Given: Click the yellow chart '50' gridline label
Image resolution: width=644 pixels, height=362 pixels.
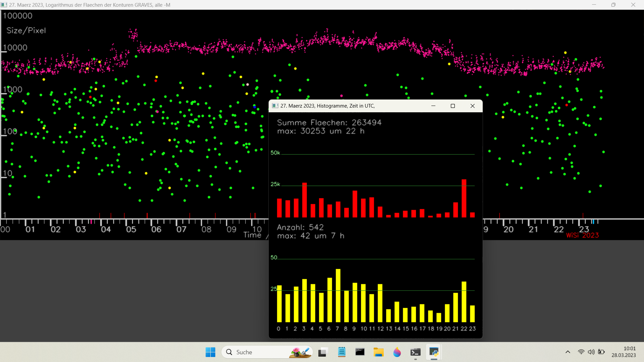Looking at the screenshot, I should [x=274, y=257].
